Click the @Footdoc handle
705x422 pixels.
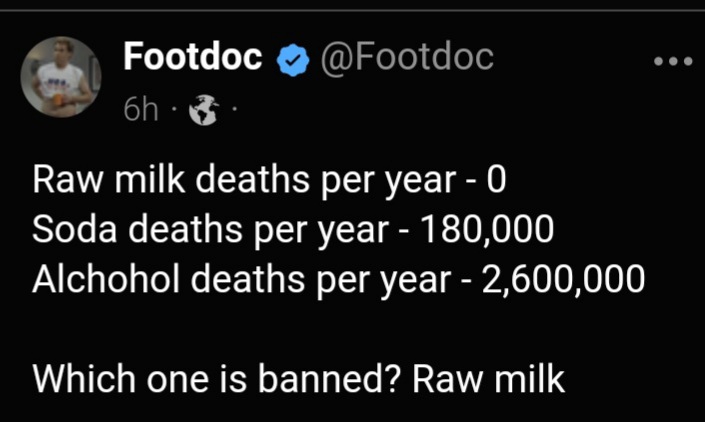coord(406,58)
